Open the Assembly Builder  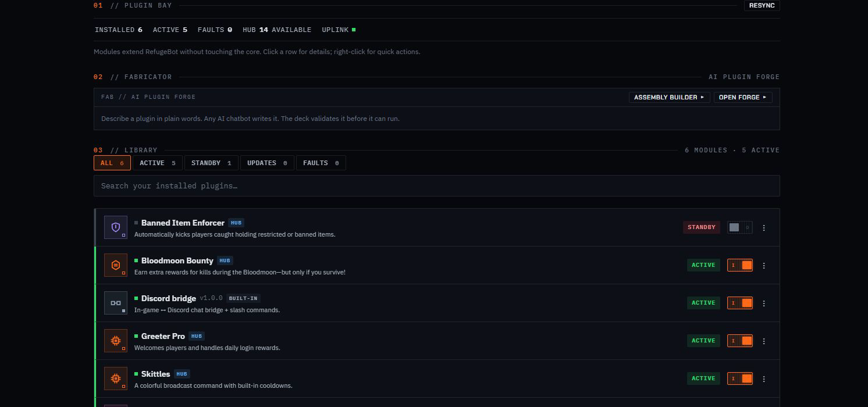point(669,97)
